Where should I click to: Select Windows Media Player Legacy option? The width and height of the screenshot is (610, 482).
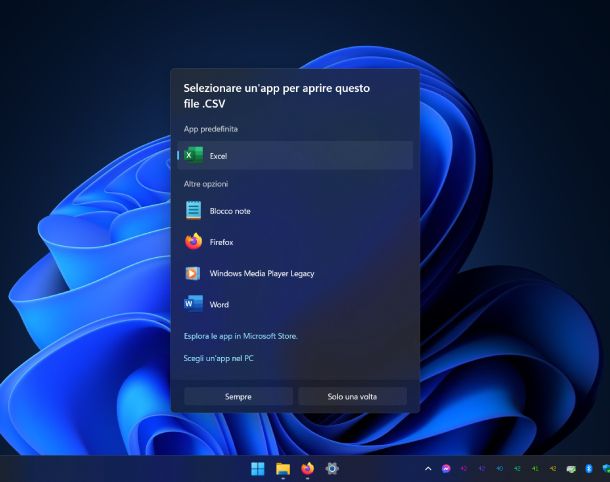295,273
